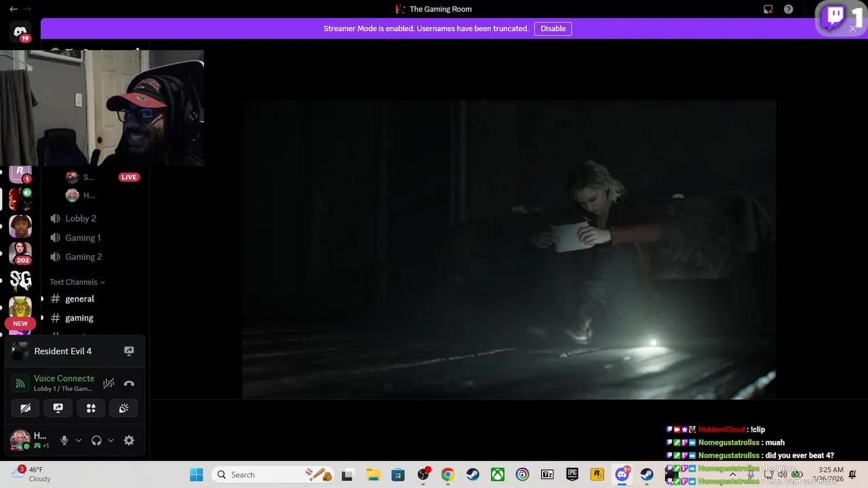This screenshot has width=868, height=488.
Task: Stop streaming Resident Evil 4 screen-share icon
Action: coord(129,351)
